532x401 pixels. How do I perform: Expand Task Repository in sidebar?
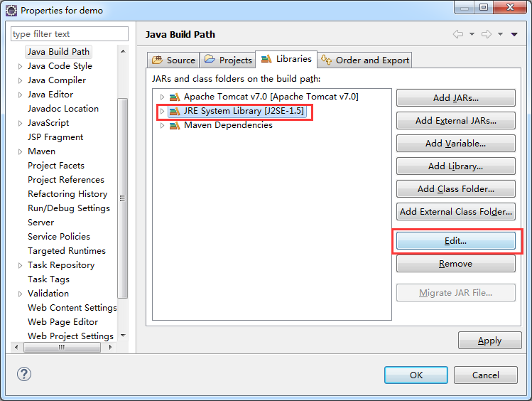pyautogui.click(x=20, y=265)
